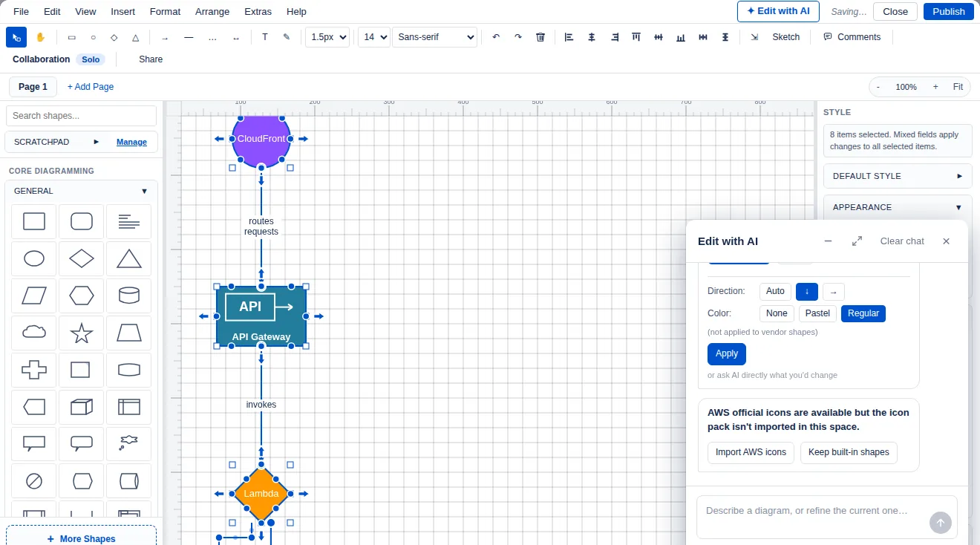Collapse the Appearance section

coord(898,207)
